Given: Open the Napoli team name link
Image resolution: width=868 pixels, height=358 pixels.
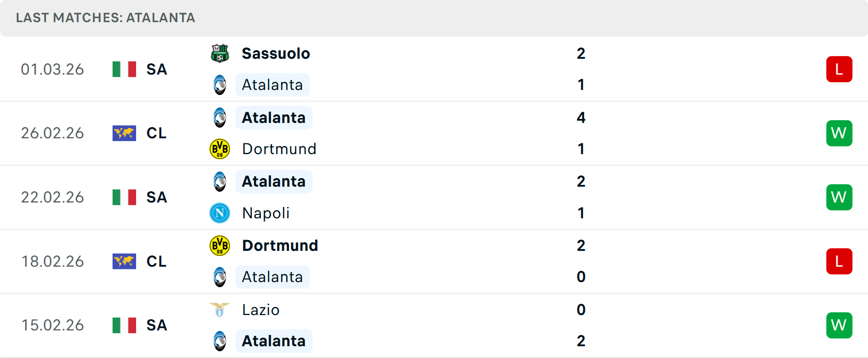Looking at the screenshot, I should (266, 213).
